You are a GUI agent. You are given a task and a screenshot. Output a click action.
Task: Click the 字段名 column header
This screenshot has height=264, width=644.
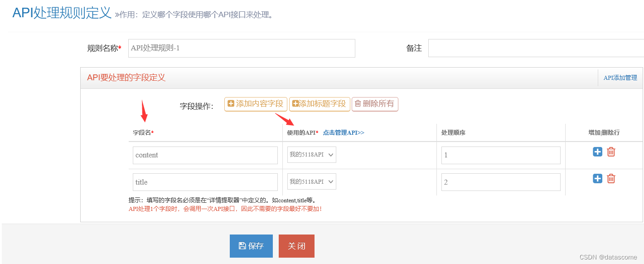(143, 132)
